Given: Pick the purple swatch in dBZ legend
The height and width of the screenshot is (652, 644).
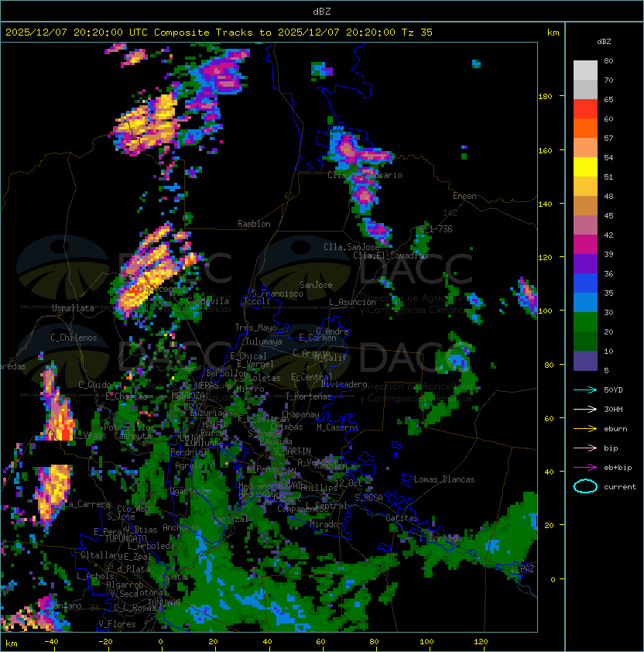Looking at the screenshot, I should 585,263.
